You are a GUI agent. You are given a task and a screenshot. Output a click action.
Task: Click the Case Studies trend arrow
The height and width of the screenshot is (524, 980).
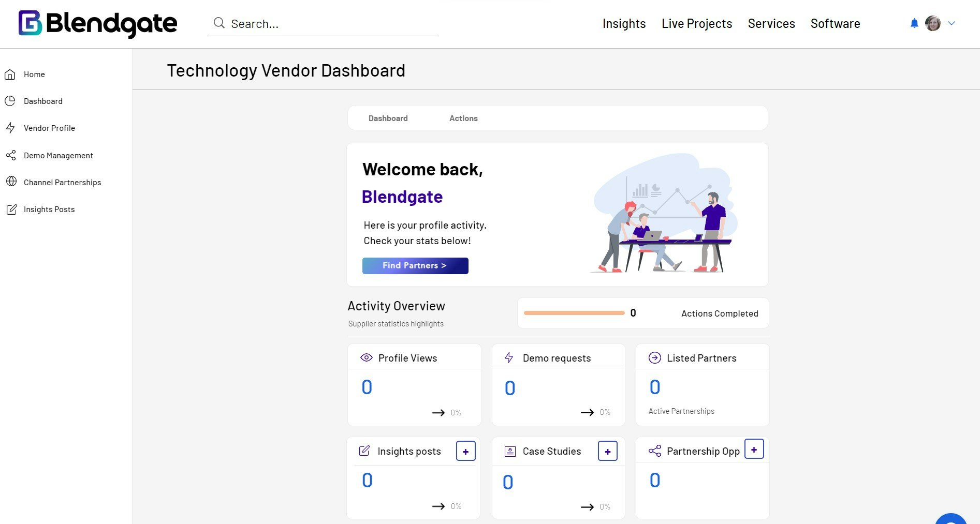(587, 507)
